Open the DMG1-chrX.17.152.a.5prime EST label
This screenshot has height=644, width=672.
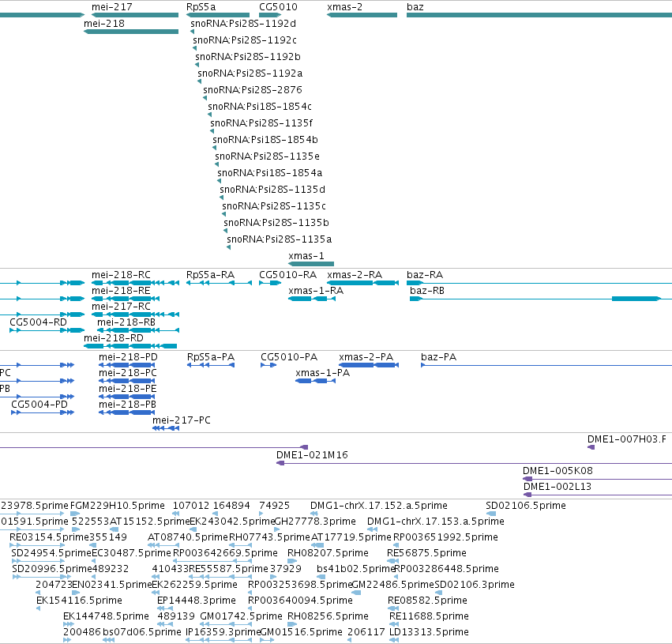(x=379, y=506)
